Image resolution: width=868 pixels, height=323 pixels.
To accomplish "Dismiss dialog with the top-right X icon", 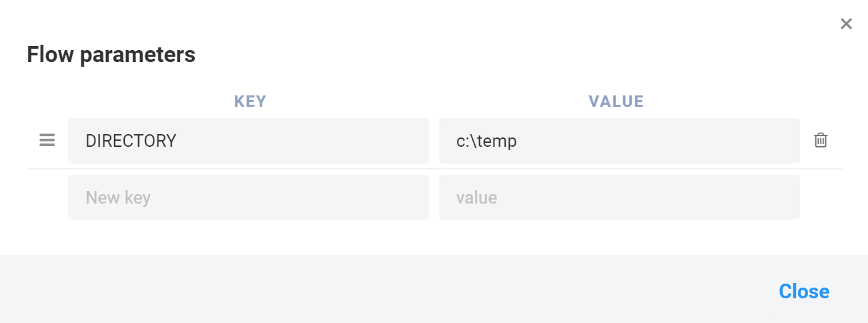I will click(x=846, y=24).
